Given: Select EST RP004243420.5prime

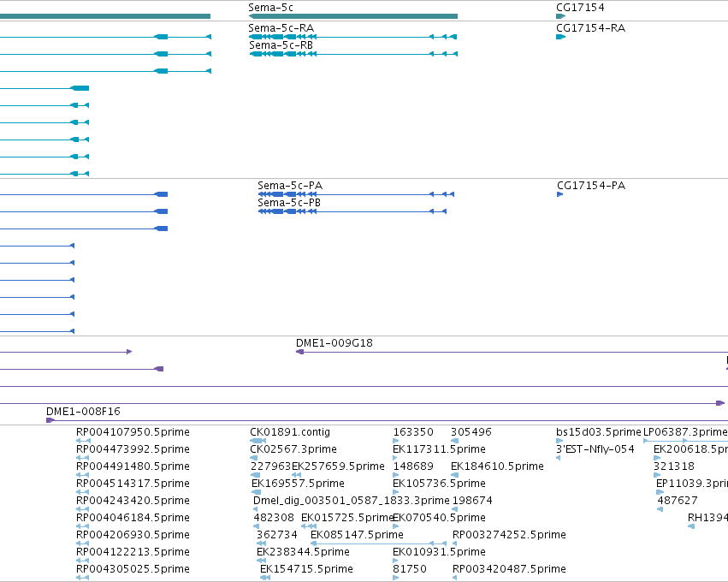Looking at the screenshot, I should 133,500.
